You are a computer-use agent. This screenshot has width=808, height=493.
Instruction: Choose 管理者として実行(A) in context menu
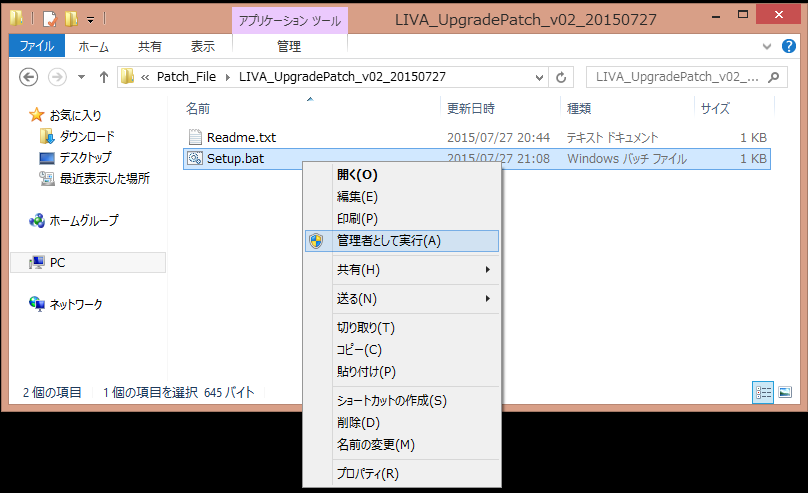pyautogui.click(x=402, y=241)
